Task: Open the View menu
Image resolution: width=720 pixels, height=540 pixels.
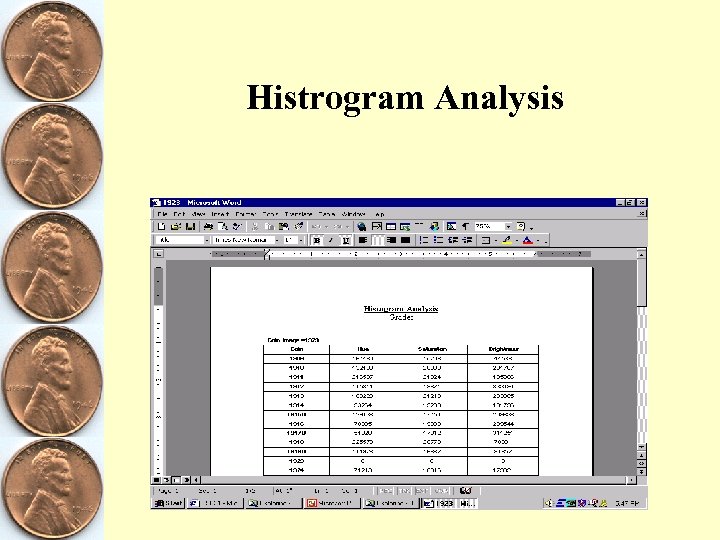Action: point(198,214)
